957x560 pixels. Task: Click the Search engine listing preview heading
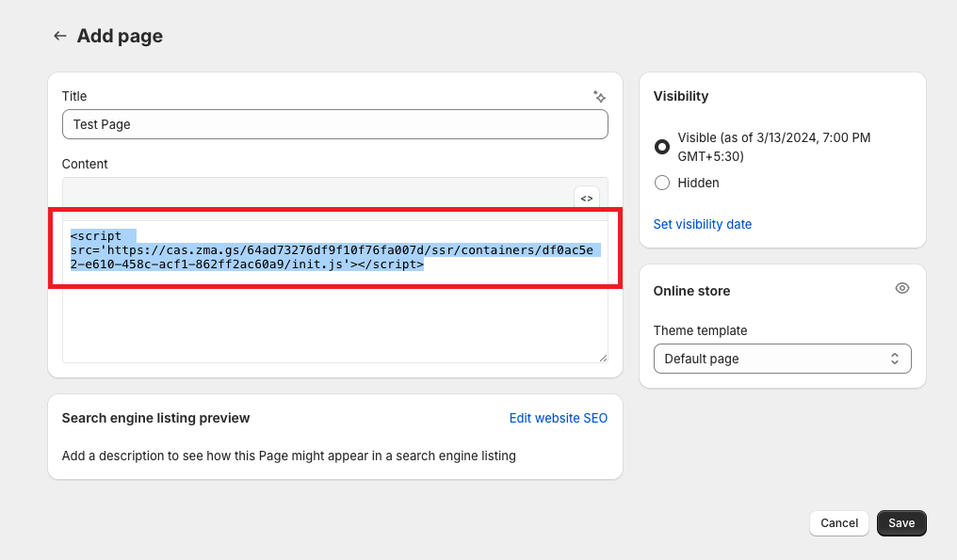[x=155, y=418]
